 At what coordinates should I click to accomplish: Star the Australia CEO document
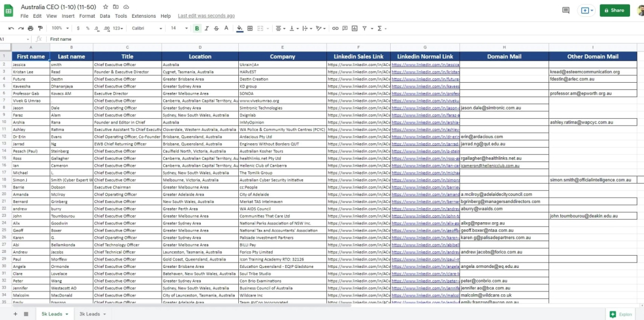pos(106,7)
